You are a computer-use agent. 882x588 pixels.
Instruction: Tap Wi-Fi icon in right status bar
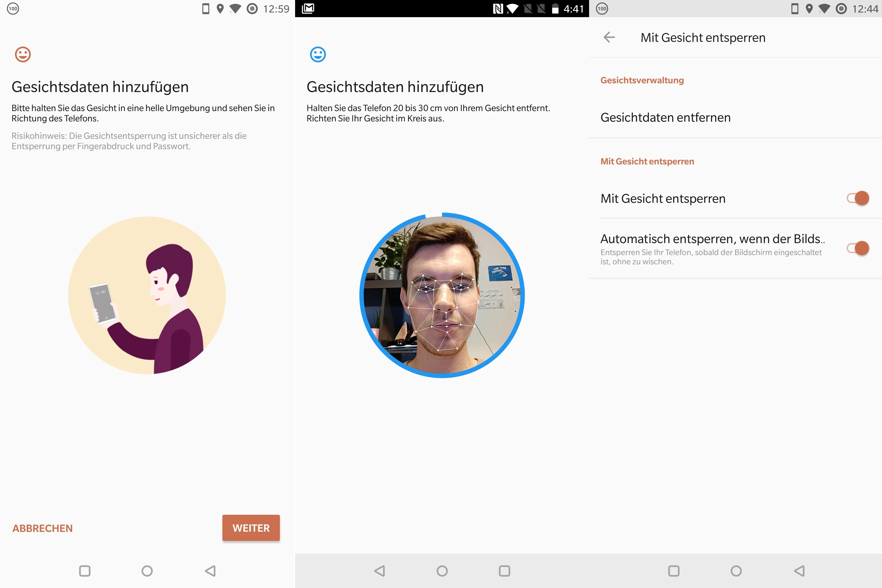(x=824, y=9)
